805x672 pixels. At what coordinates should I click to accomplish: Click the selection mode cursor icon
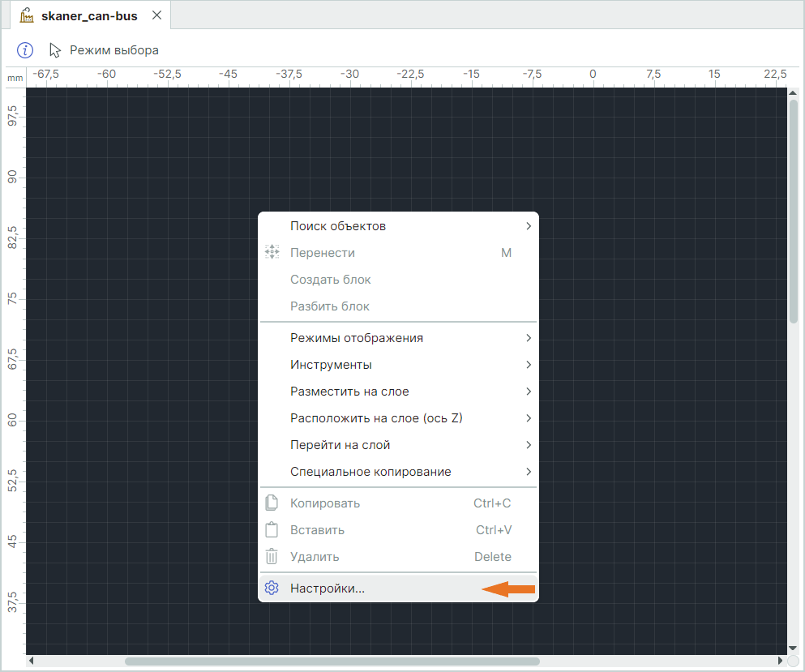pyautogui.click(x=55, y=50)
